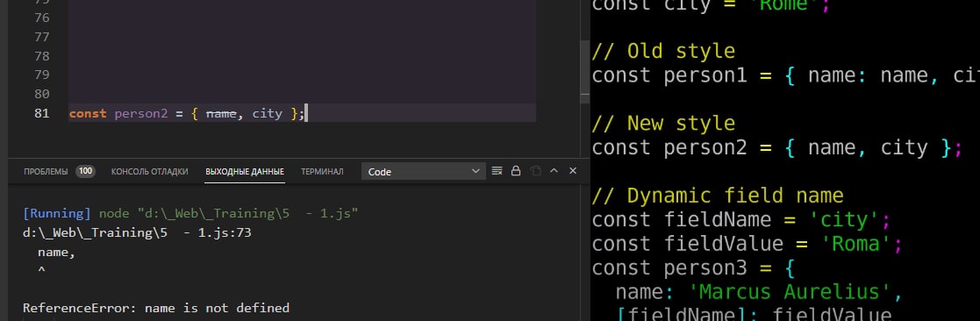Click 'const person3' line in the right pane
The image size is (980, 321).
[x=693, y=267]
